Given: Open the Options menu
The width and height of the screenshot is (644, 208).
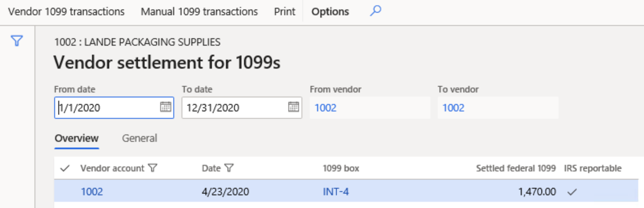Looking at the screenshot, I should [x=330, y=12].
